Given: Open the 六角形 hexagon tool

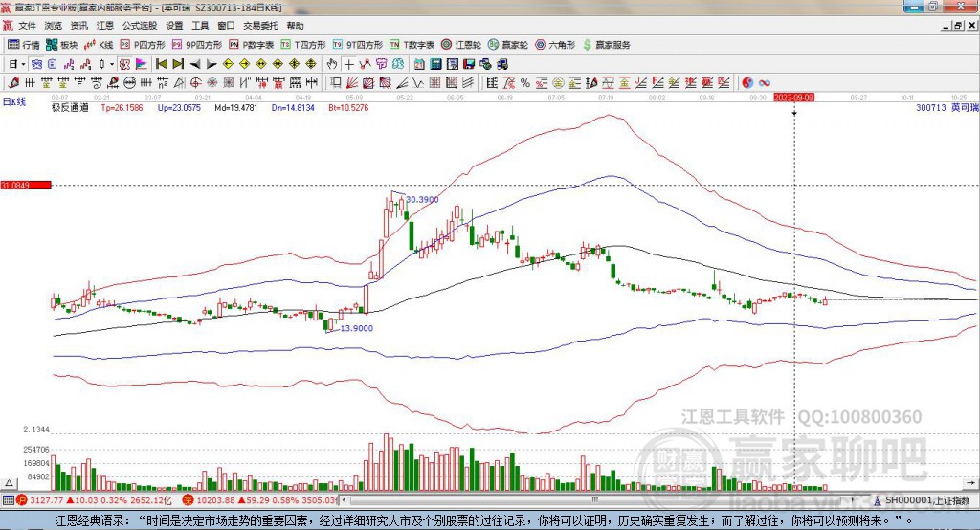Looking at the screenshot, I should coord(555,45).
